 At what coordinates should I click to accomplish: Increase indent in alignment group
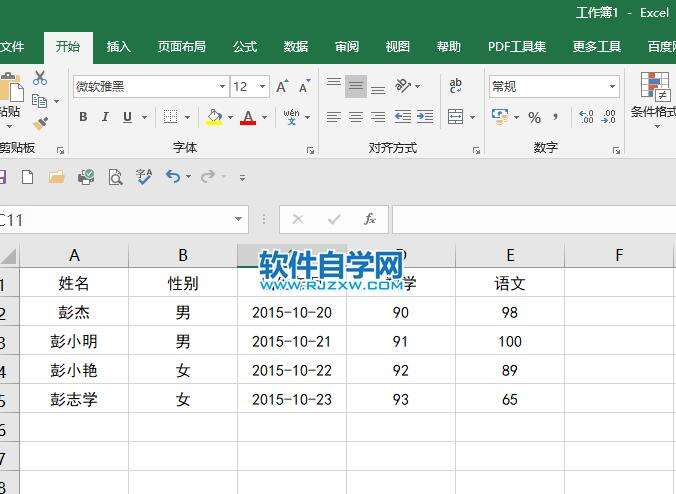(425, 117)
